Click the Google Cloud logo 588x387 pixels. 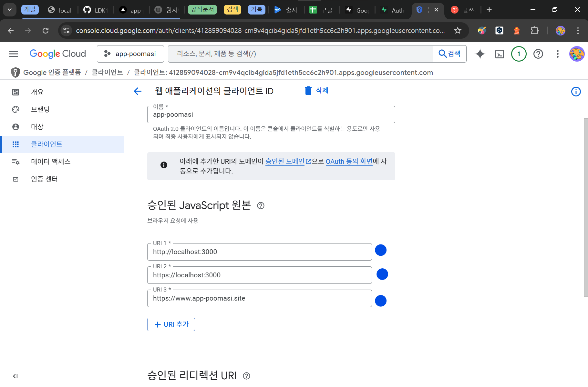click(x=58, y=54)
